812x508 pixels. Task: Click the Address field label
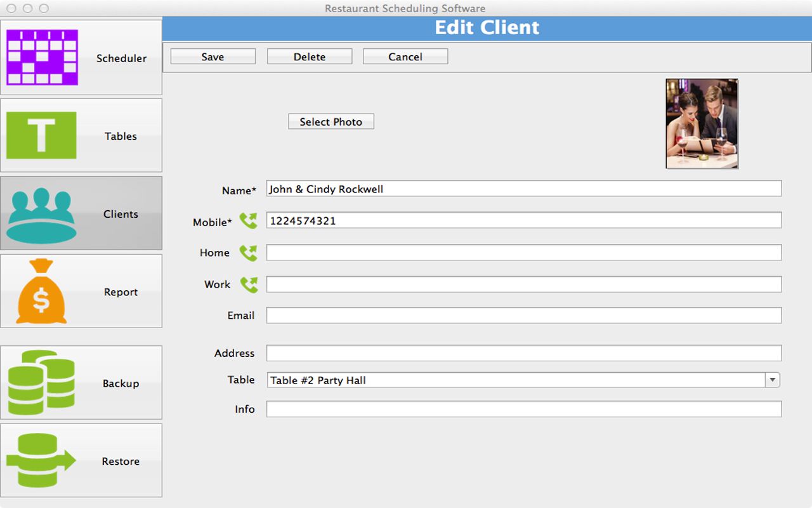(235, 353)
